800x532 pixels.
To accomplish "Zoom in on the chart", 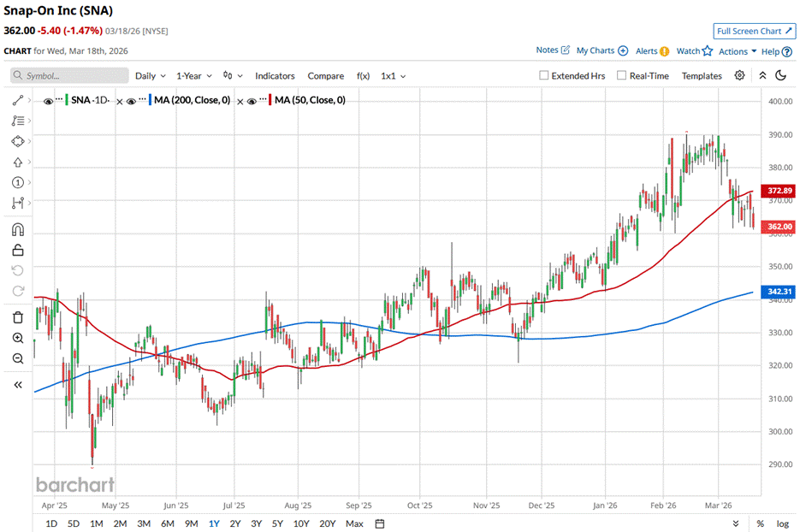I will tap(18, 338).
